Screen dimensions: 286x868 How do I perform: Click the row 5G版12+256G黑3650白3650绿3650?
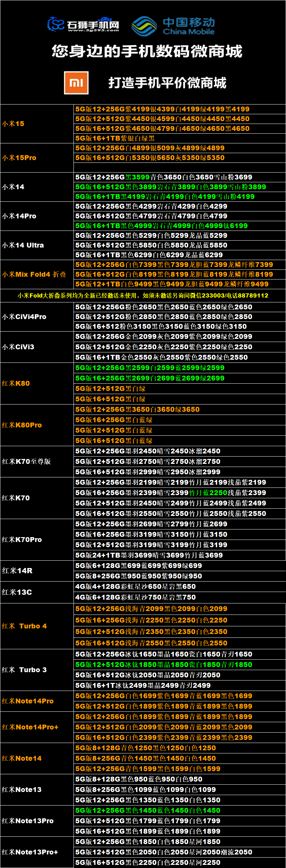click(180, 409)
